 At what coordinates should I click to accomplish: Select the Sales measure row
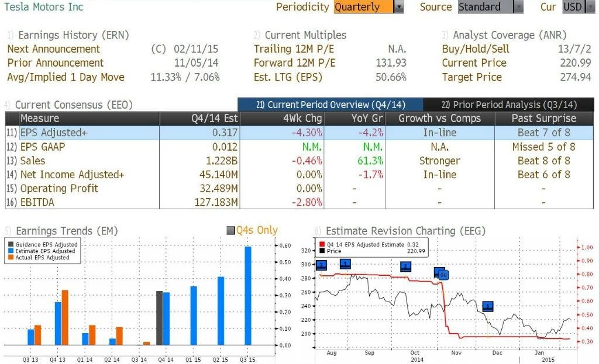[x=299, y=161]
